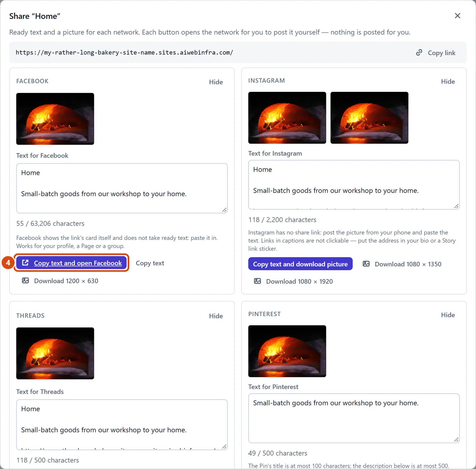Click into the Text for Threads field
476x469 pixels.
[x=122, y=425]
